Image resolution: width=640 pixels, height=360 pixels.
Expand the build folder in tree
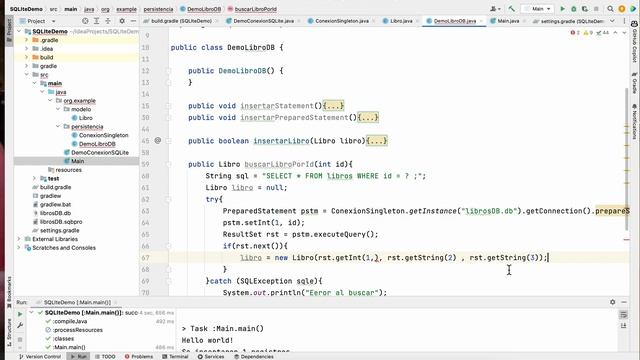click(27, 57)
